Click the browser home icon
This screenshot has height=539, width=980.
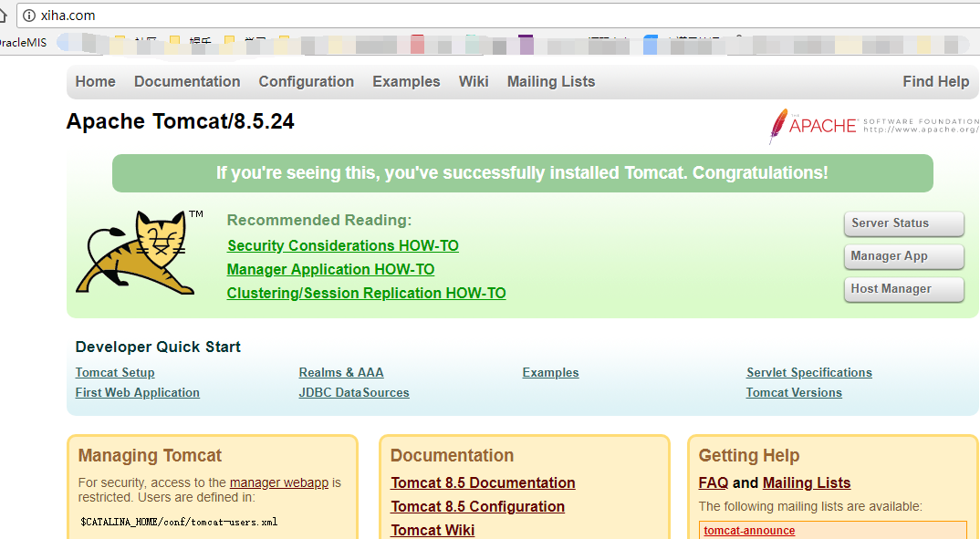click(3, 15)
